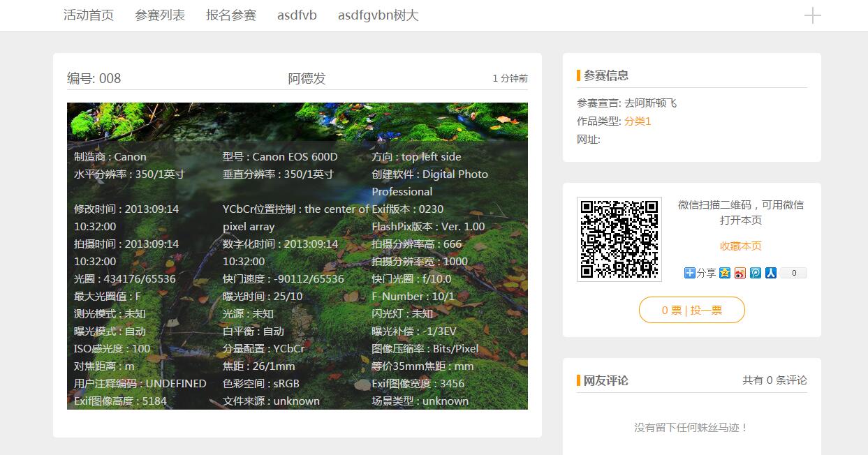Image resolution: width=868 pixels, height=455 pixels.
Task: Click the ISO感光度 : 100 entry
Action: coord(112,348)
